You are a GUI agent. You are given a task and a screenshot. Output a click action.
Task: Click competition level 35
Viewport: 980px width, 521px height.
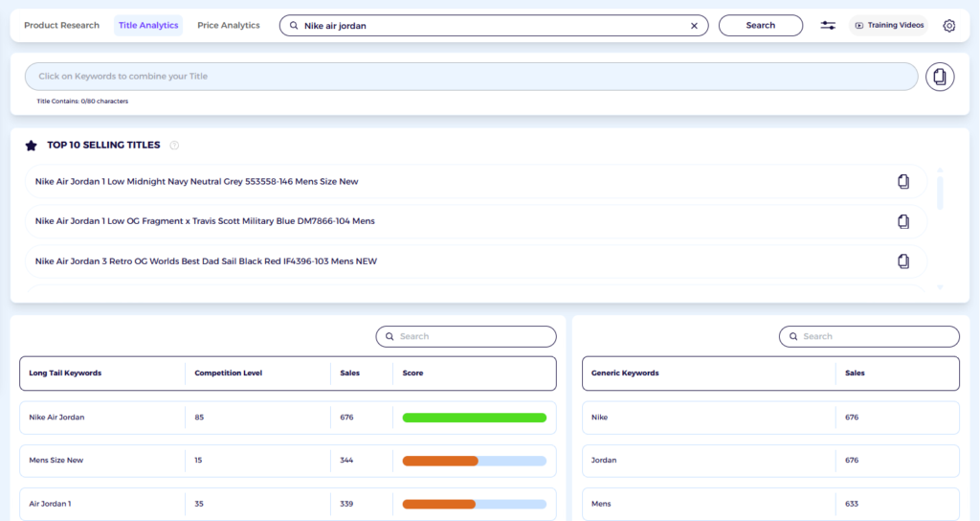[x=199, y=504]
